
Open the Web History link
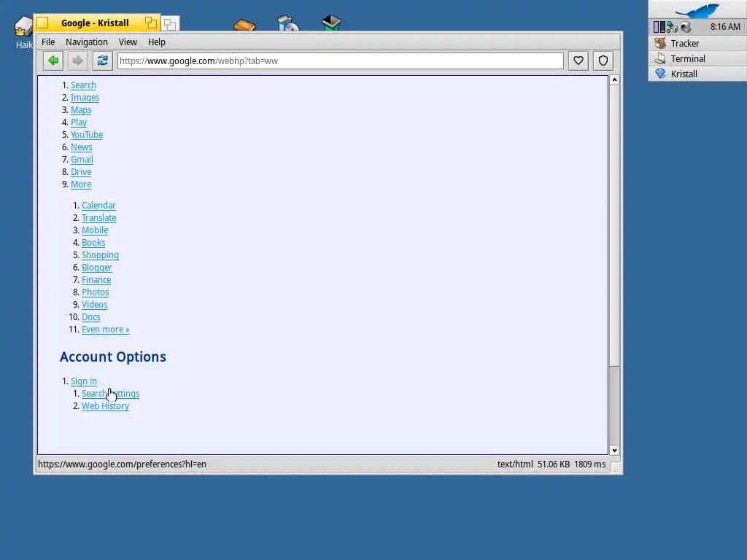pos(105,405)
